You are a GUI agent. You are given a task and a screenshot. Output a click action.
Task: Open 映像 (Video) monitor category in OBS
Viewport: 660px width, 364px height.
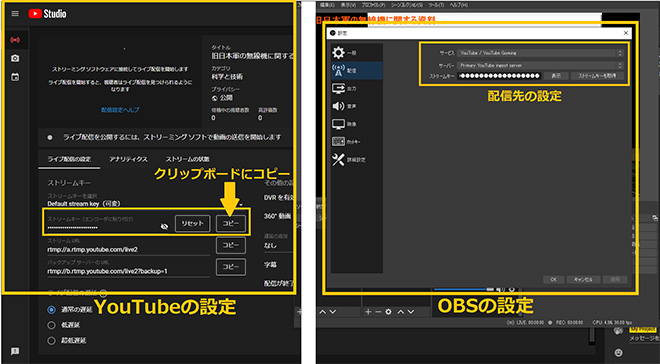(x=357, y=124)
